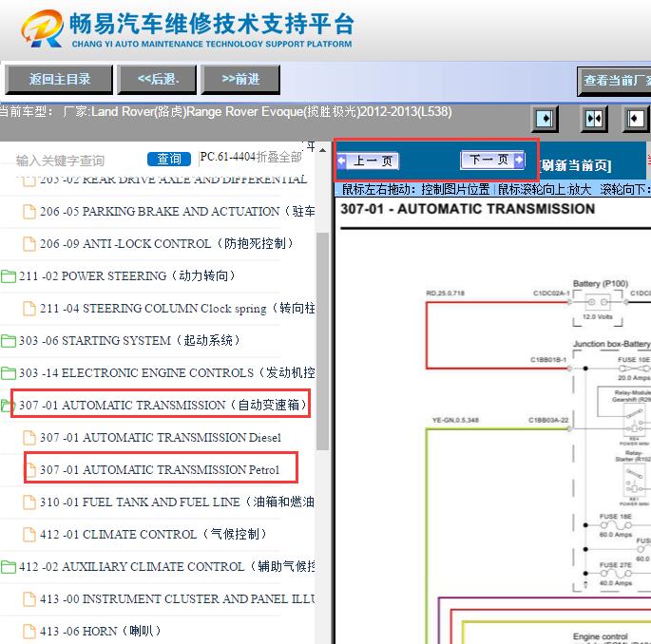Click the FUSE 18E label in wiring diagram
Image resolution: width=651 pixels, height=644 pixels.
click(615, 517)
